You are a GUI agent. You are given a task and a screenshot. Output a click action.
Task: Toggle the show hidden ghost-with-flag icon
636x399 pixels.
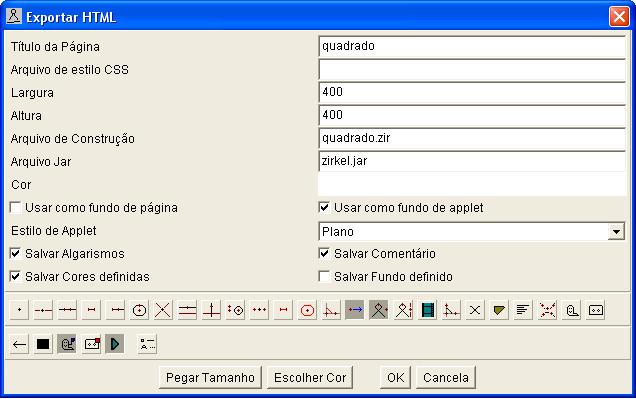pos(67,345)
